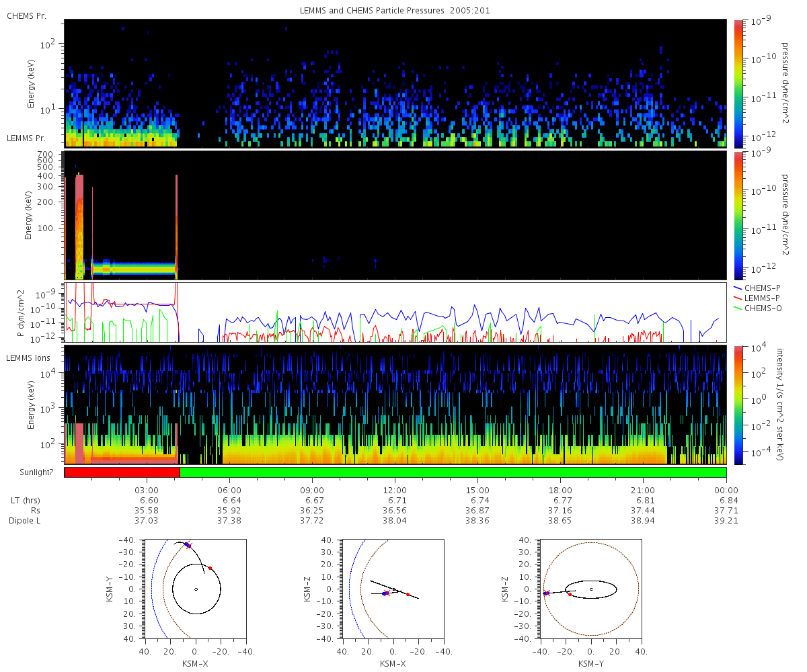Click the LEMMS Ions intensity color bar

[738, 405]
